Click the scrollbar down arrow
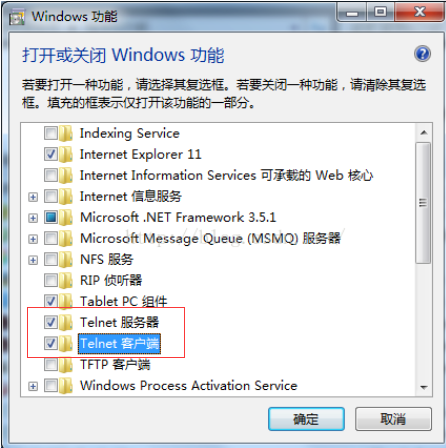 pos(424,387)
